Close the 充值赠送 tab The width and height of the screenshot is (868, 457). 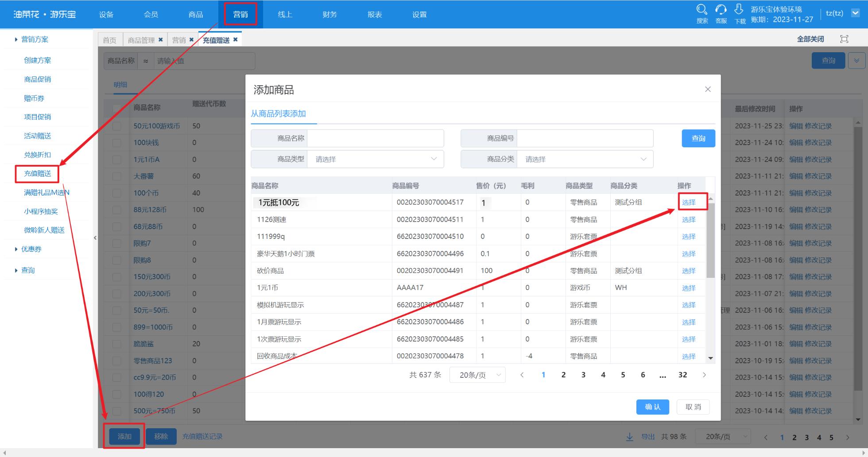(235, 40)
